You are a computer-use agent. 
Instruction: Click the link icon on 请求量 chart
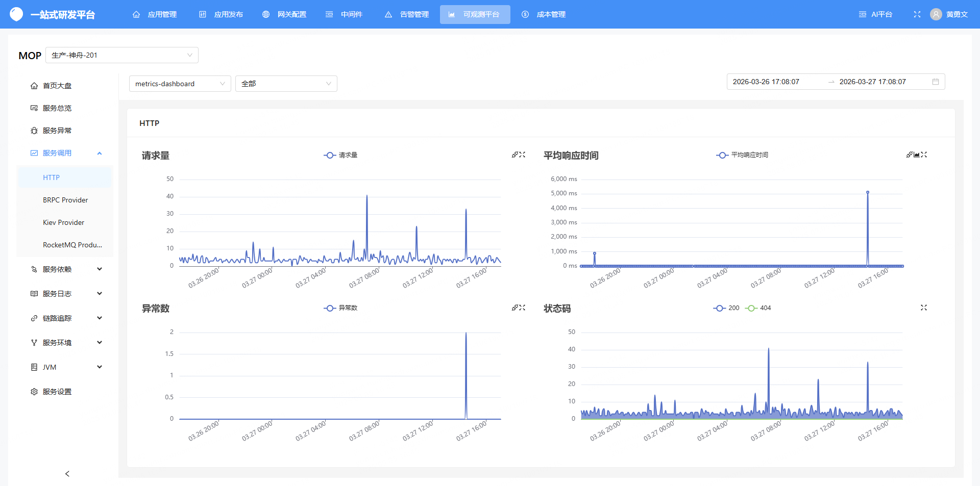coord(514,155)
